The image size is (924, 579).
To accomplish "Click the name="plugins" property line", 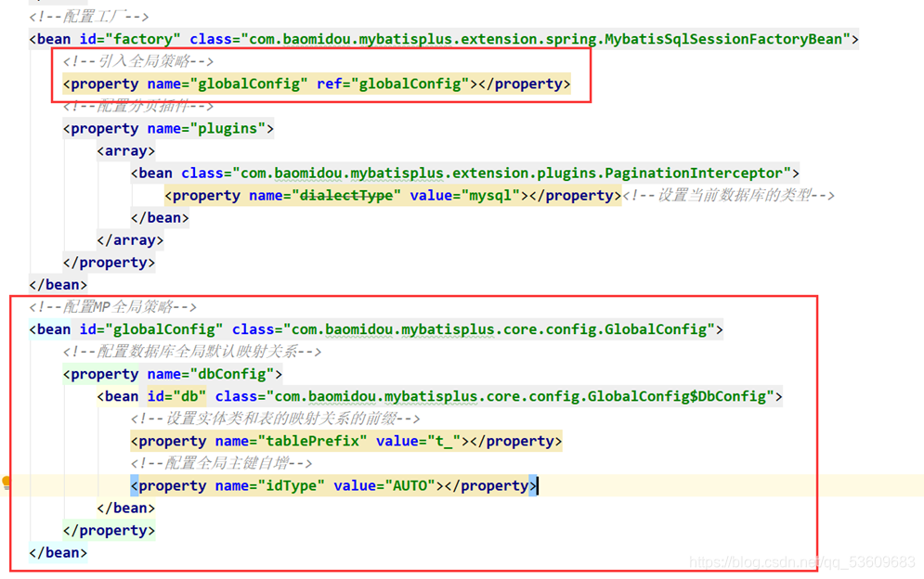I will coord(168,128).
